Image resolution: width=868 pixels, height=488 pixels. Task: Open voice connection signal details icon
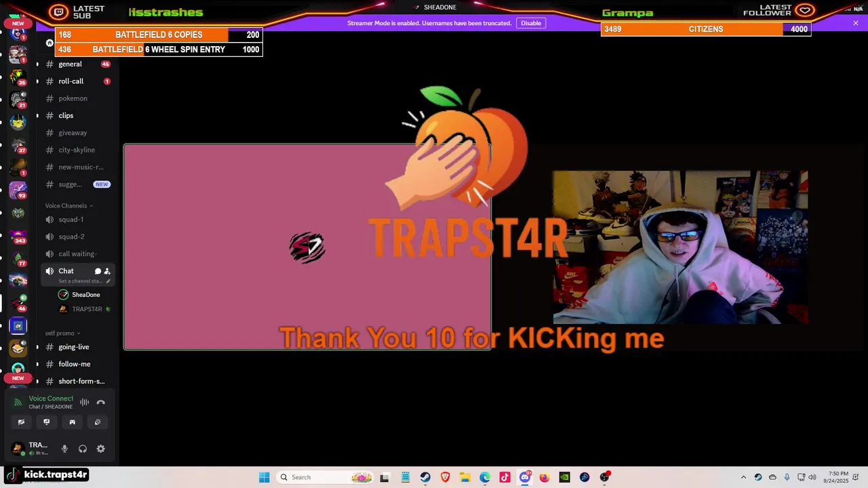18,402
